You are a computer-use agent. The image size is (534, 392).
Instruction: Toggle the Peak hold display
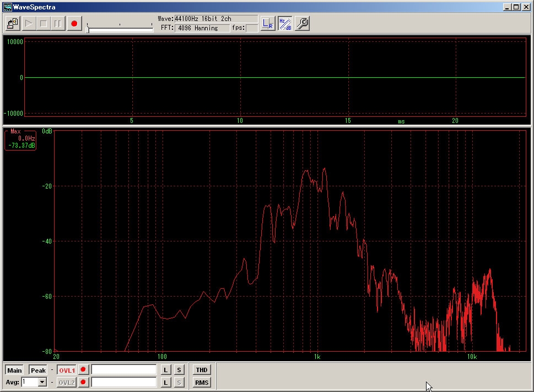tap(38, 370)
